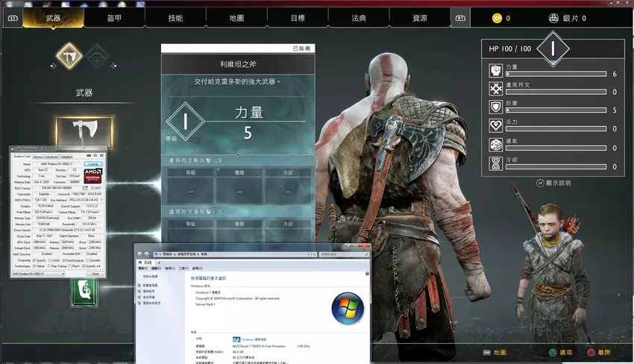This screenshot has width=634, height=364.
Task: Click the axe category diamond icon
Action: click(68, 54)
